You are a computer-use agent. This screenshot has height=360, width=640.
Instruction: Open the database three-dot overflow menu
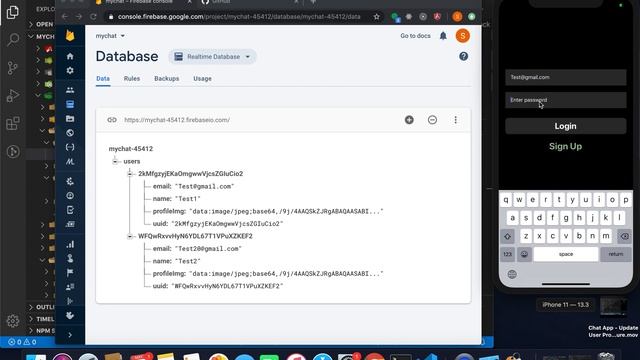click(x=456, y=120)
